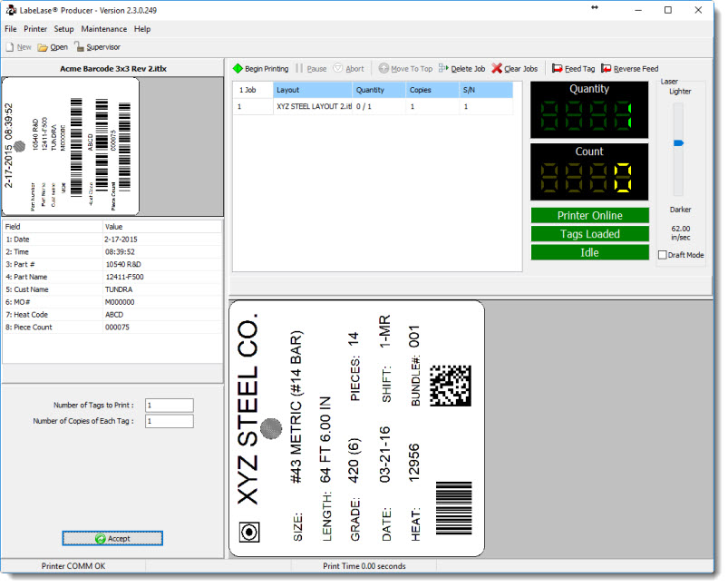Click the Printer COMM OK status text
Viewport: 728px width, 587px height.
click(x=73, y=566)
